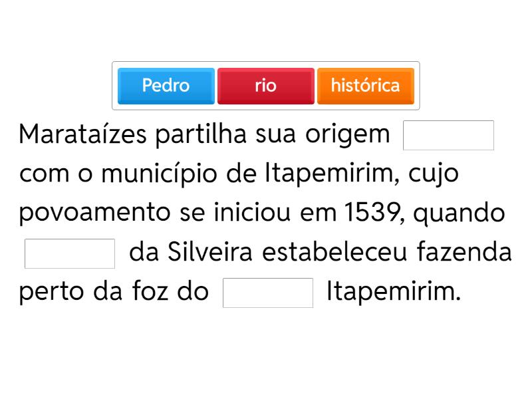Select the blue "Pedro" word tile

pos(166,86)
